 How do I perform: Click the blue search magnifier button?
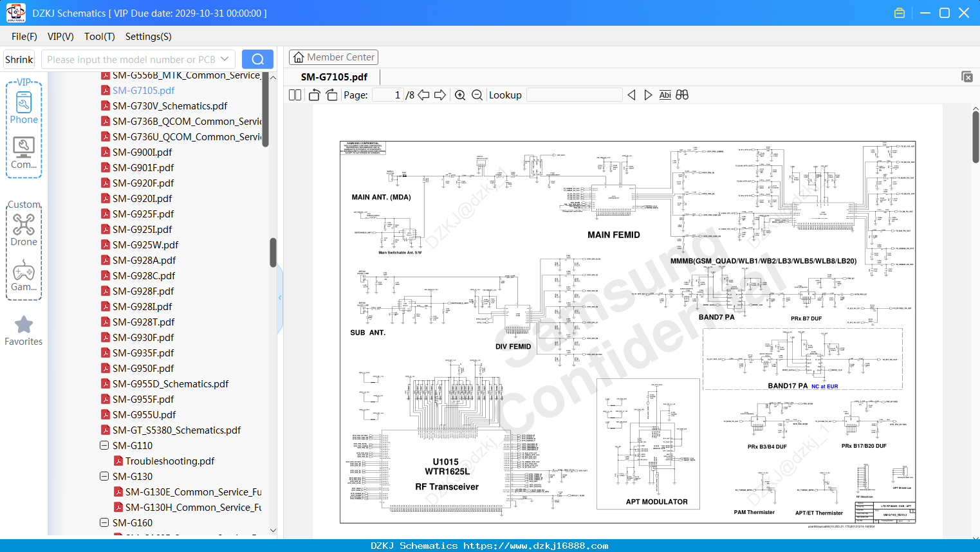click(x=257, y=59)
